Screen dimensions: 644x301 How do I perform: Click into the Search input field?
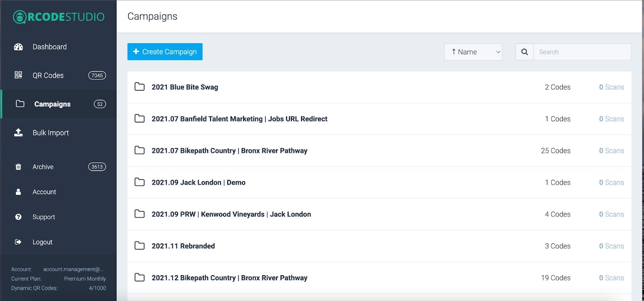pyautogui.click(x=582, y=52)
